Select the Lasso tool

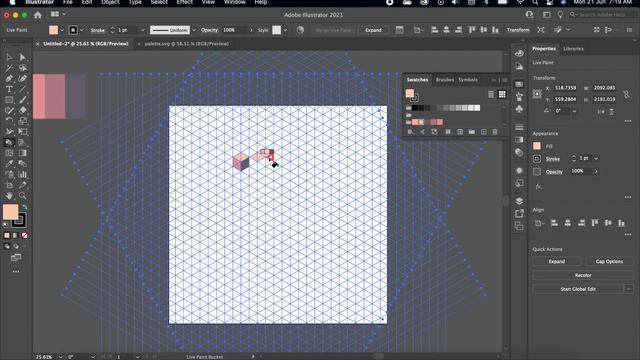point(23,68)
